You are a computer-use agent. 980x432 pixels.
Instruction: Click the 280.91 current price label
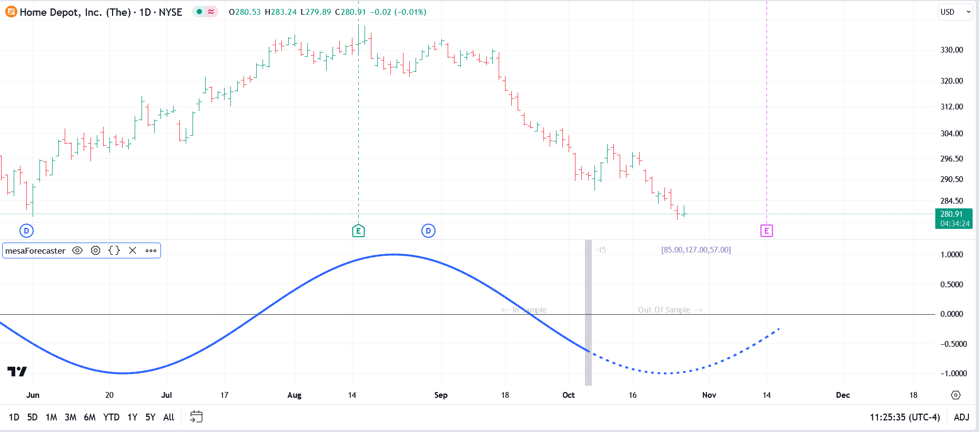954,218
